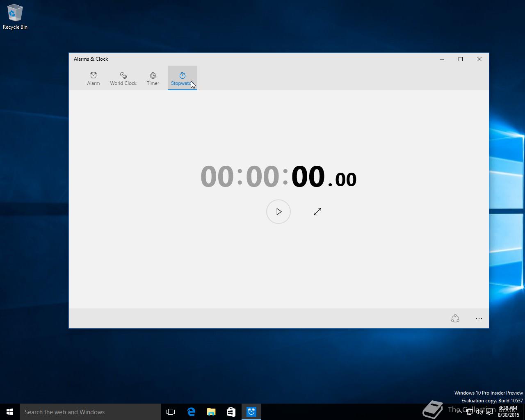The image size is (525, 420).
Task: Switch to the Alarm tab
Action: pyautogui.click(x=94, y=78)
